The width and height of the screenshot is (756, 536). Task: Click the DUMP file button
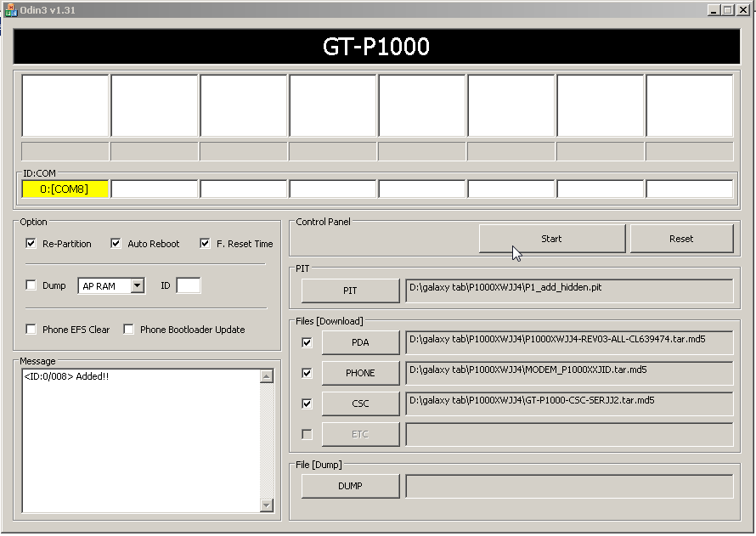tap(351, 487)
